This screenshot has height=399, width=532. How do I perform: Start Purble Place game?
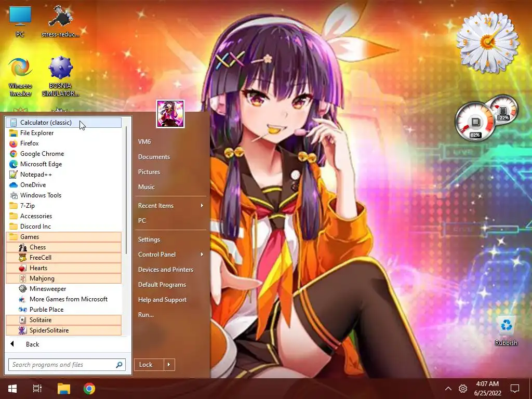point(63,310)
